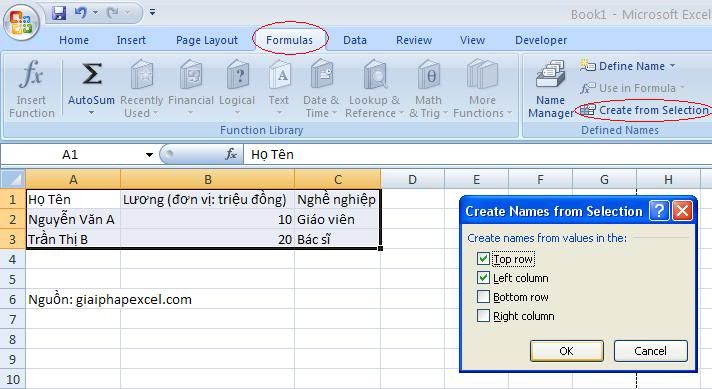
Task: Open the Undo history dropdown arrow
Action: click(x=95, y=13)
